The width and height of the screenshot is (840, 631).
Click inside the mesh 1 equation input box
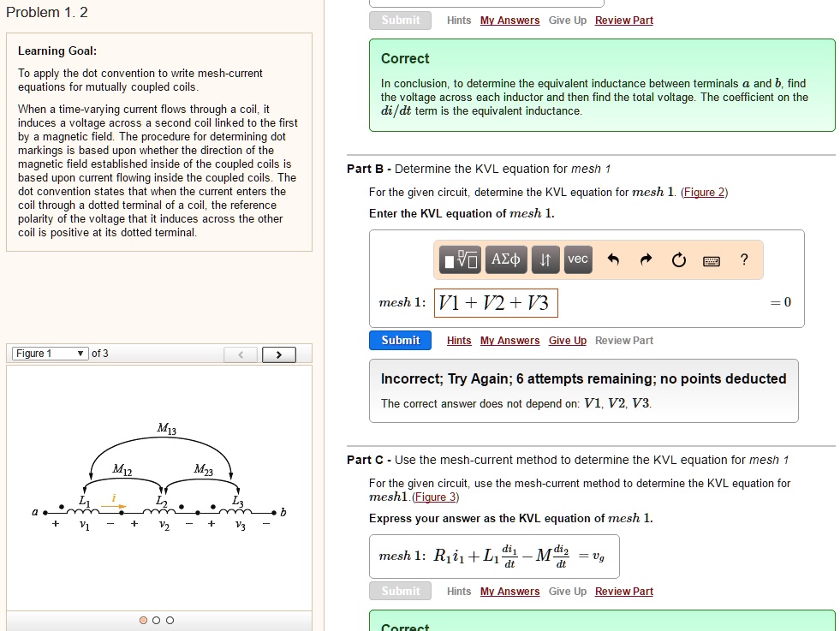click(x=495, y=302)
